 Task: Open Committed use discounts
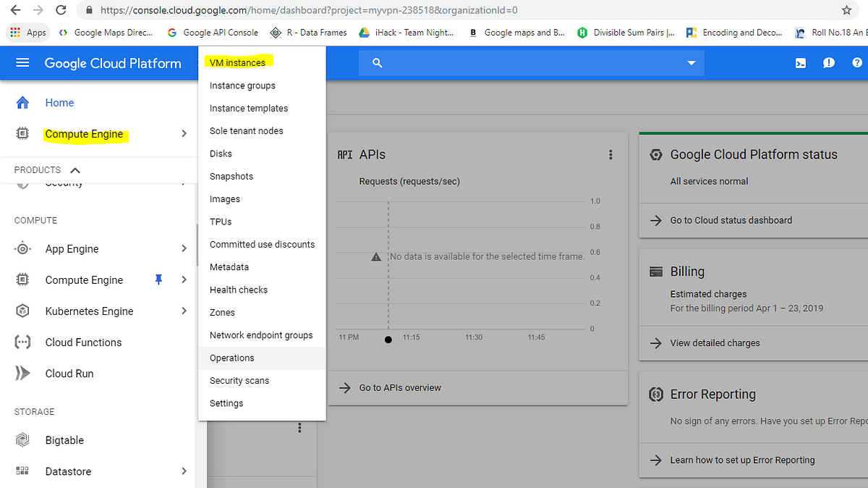pos(262,244)
